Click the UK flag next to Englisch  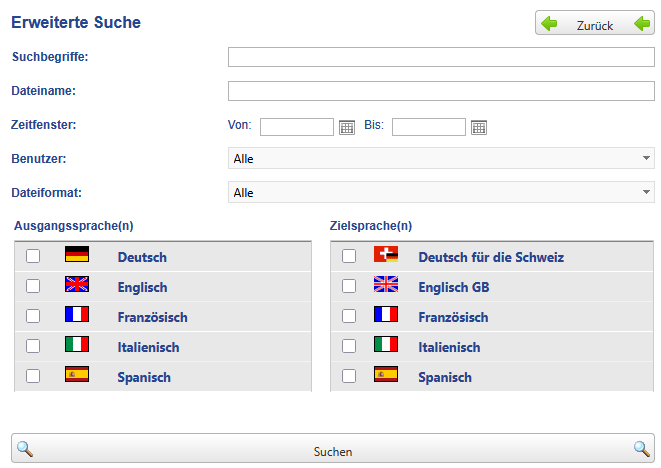pos(77,286)
